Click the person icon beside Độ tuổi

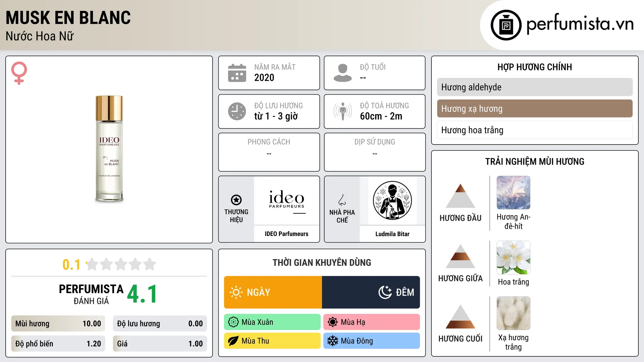click(x=343, y=73)
